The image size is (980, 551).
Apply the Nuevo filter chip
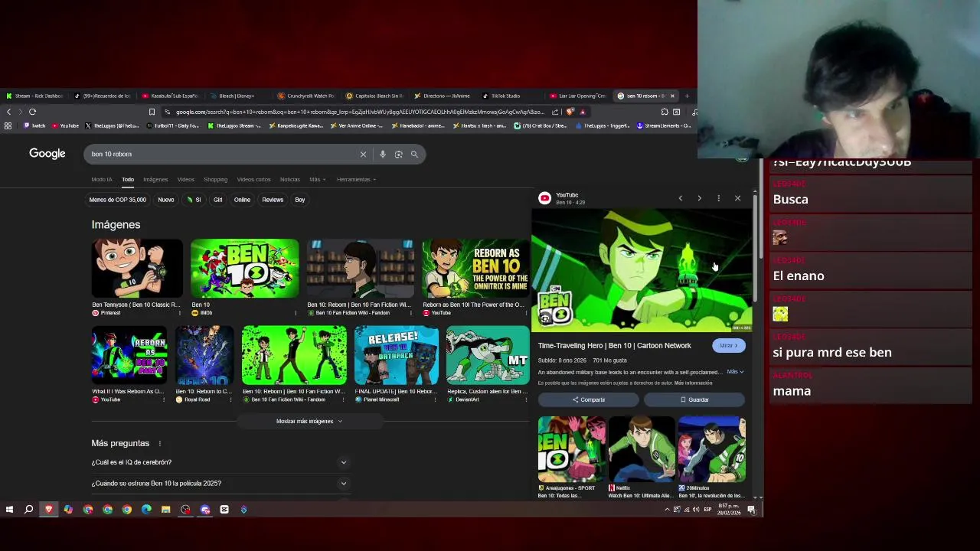pyautogui.click(x=166, y=200)
